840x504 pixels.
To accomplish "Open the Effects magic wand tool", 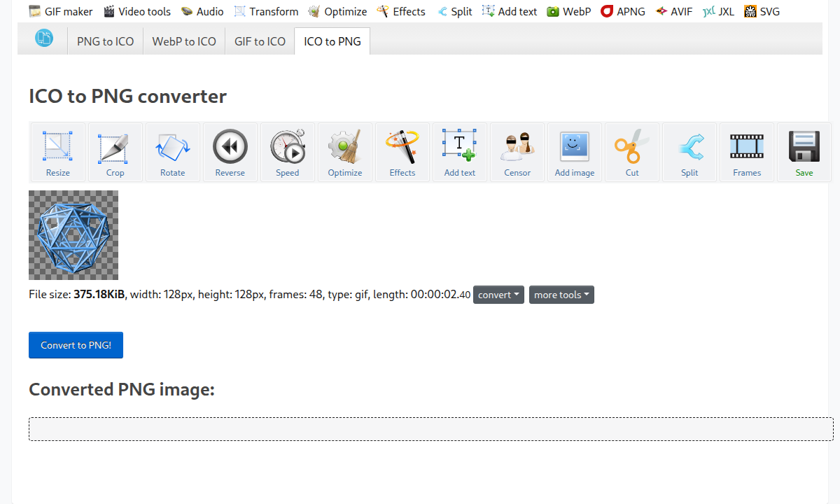I will click(x=402, y=153).
